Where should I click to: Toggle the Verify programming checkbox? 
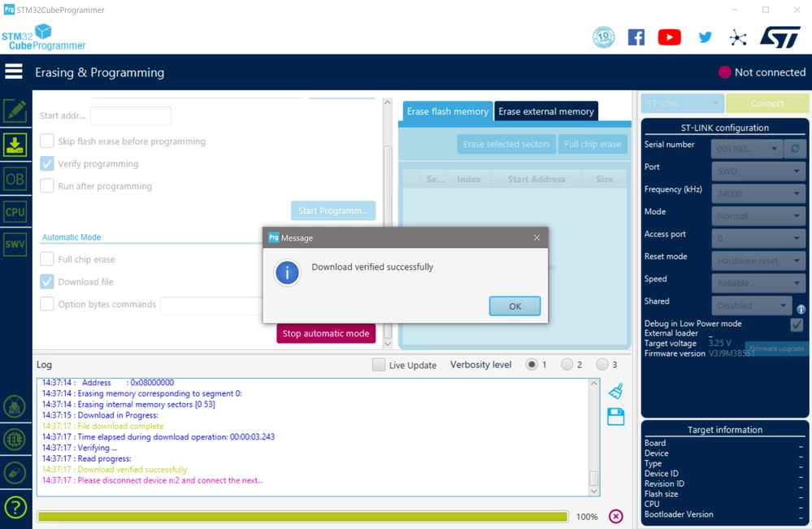point(47,163)
